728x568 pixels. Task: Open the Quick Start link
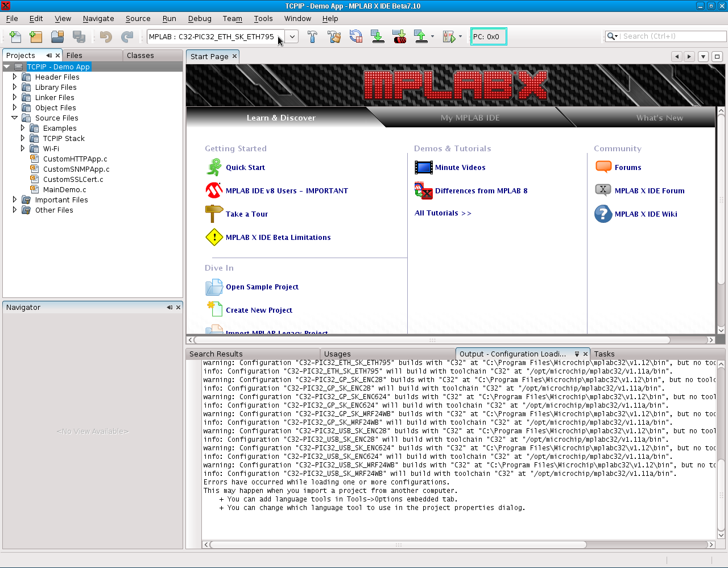pos(245,168)
